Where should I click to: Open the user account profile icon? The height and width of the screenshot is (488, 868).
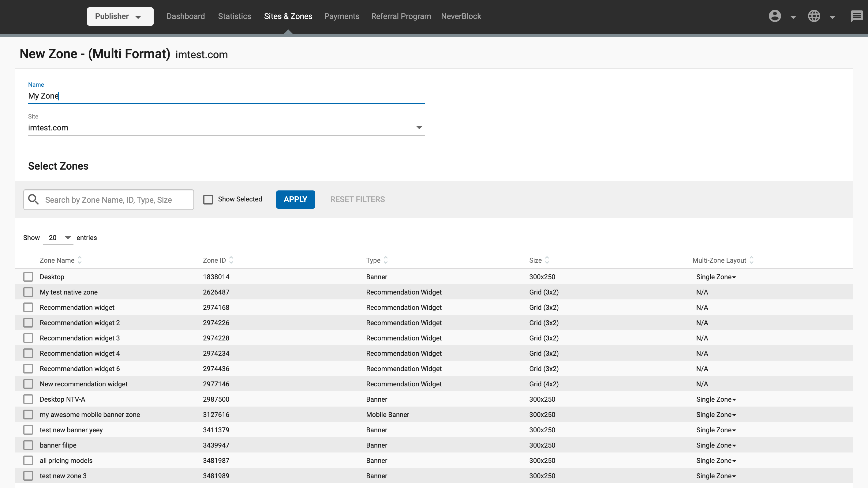click(775, 16)
